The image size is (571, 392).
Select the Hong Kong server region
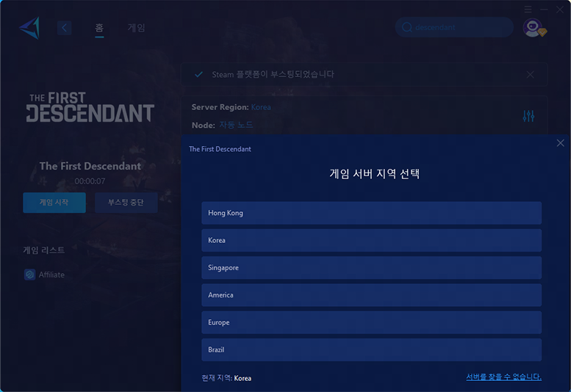(x=371, y=213)
